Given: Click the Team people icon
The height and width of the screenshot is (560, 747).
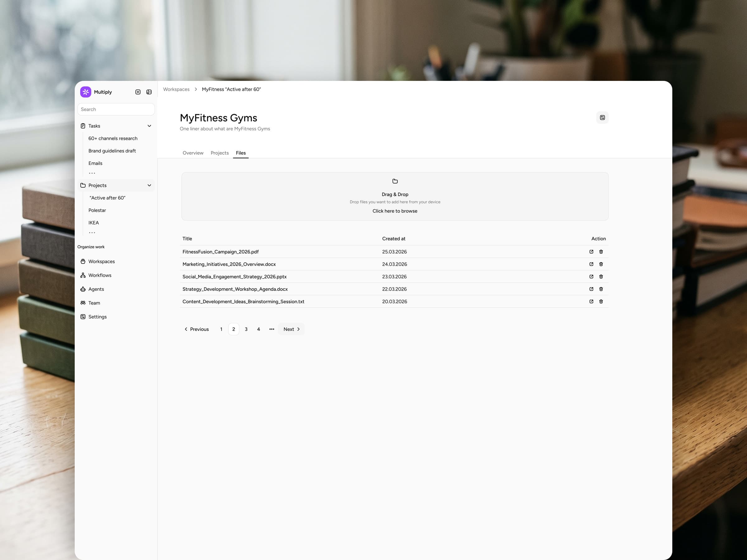Looking at the screenshot, I should tap(83, 303).
